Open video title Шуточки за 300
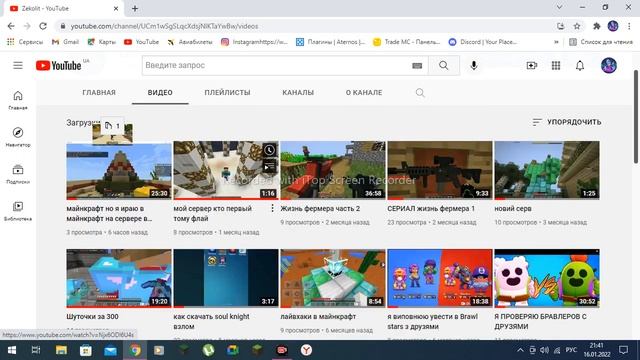 click(x=92, y=317)
